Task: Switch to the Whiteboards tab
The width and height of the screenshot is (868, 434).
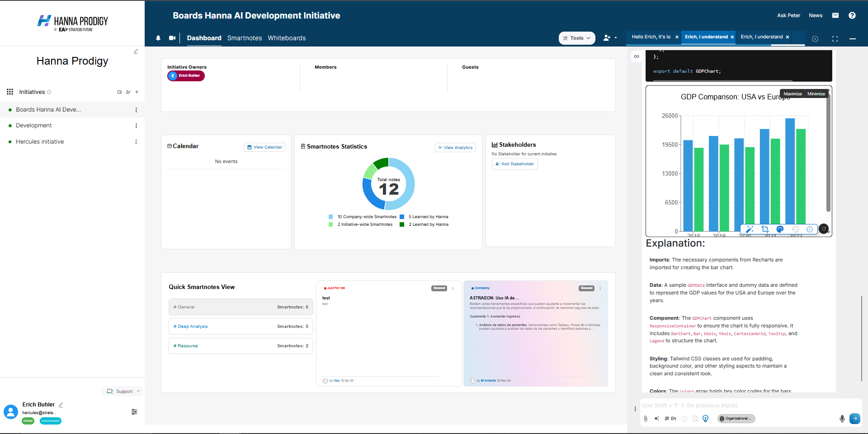Action: coord(287,38)
